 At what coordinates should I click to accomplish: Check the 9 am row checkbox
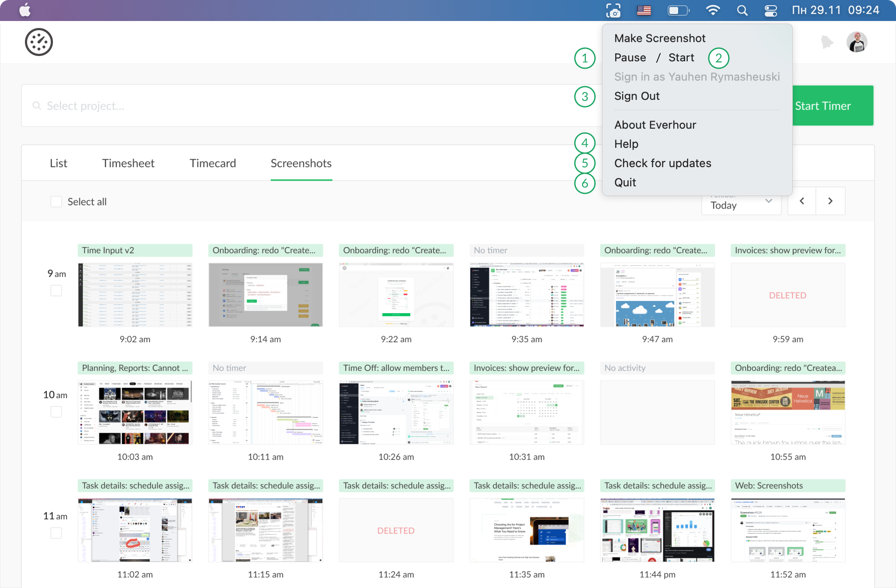(56, 290)
